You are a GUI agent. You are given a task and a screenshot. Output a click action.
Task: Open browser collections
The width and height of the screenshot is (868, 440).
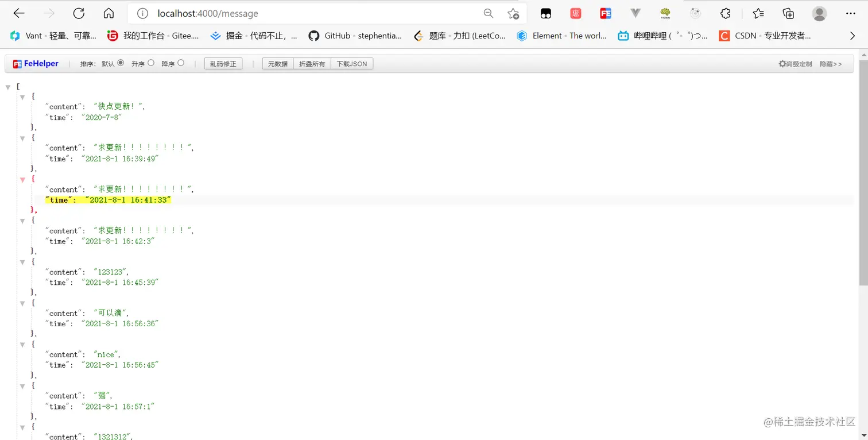[789, 14]
